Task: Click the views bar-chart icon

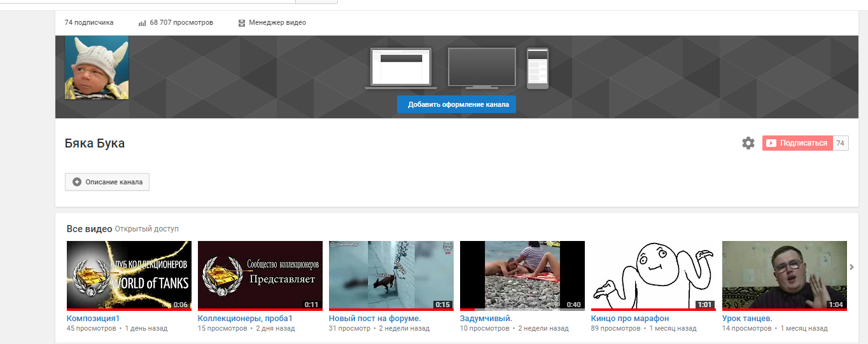Action: pyautogui.click(x=142, y=23)
